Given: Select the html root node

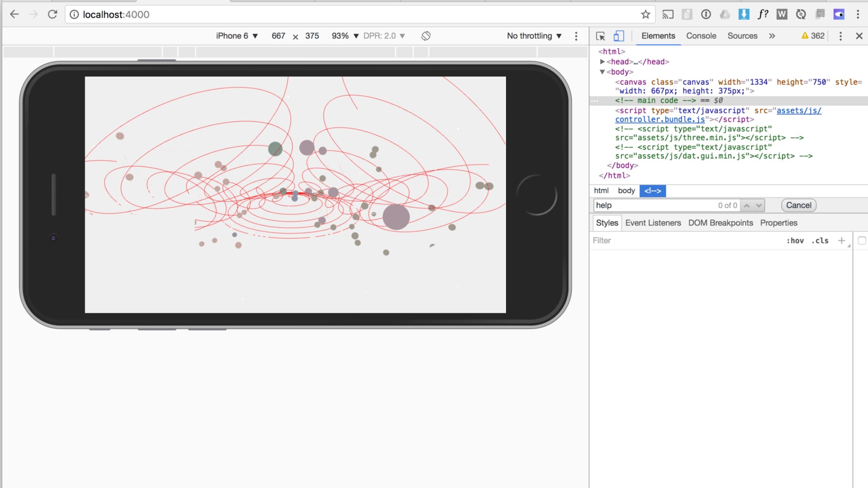Looking at the screenshot, I should tap(611, 51).
